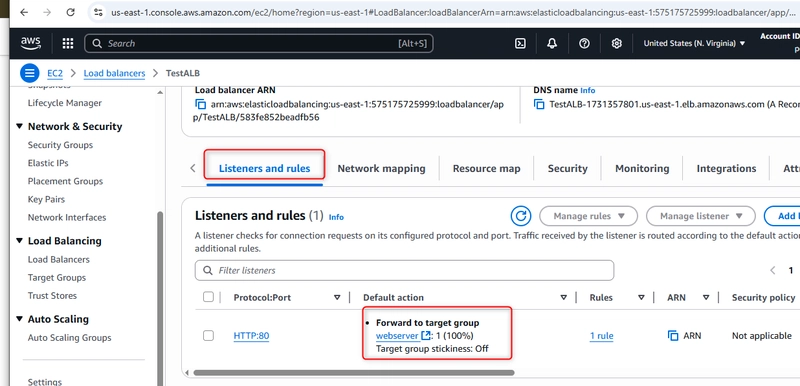The image size is (800, 386).
Task: Switch to Monitoring tab
Action: coord(642,168)
